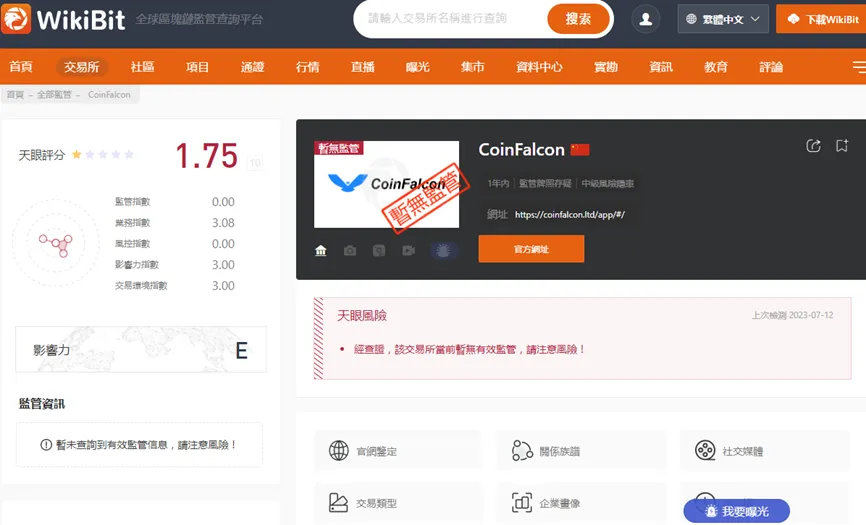The width and height of the screenshot is (866, 525).
Task: Click the index radar chart graphic
Action: (56, 243)
